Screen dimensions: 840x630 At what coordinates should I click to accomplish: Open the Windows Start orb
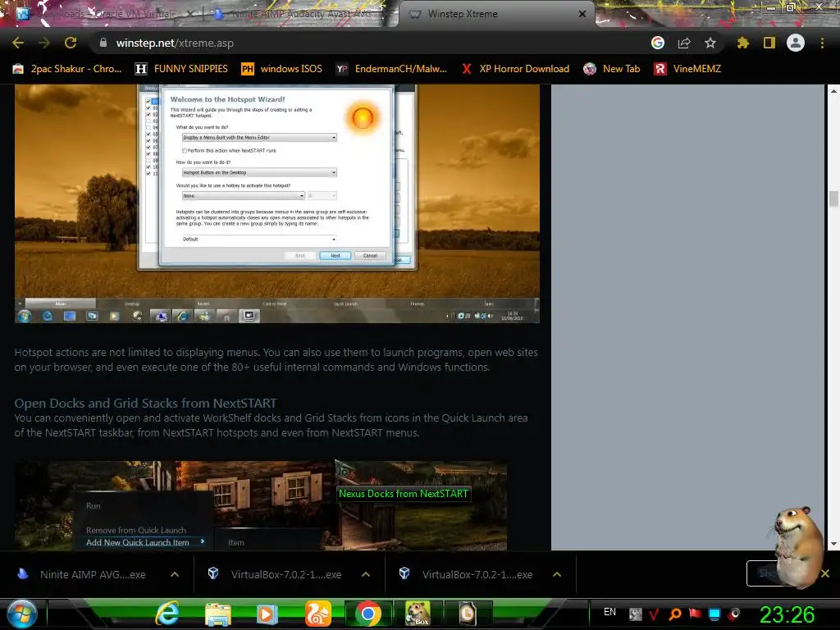[21, 614]
